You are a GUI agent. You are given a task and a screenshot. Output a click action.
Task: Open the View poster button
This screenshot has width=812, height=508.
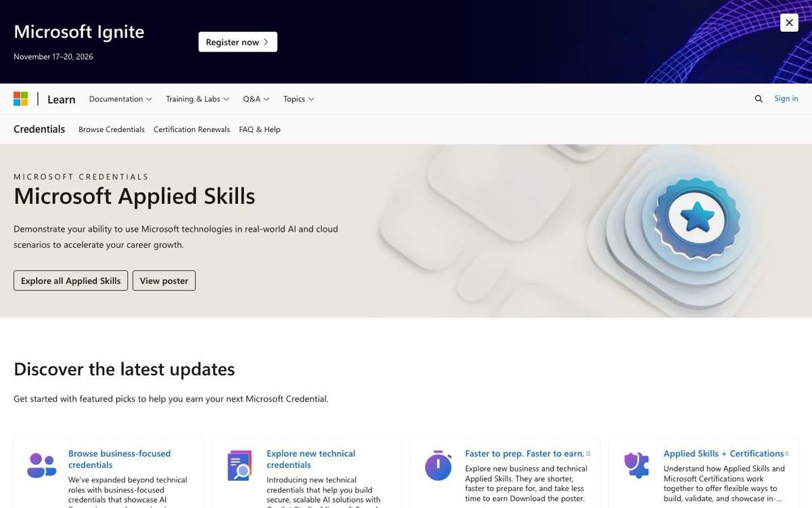(x=164, y=280)
